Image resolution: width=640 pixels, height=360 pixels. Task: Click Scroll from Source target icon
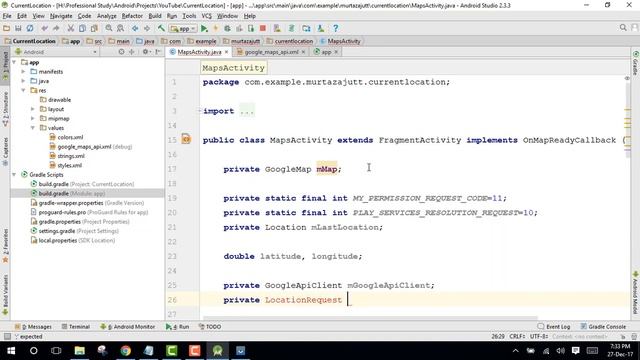coord(121,52)
